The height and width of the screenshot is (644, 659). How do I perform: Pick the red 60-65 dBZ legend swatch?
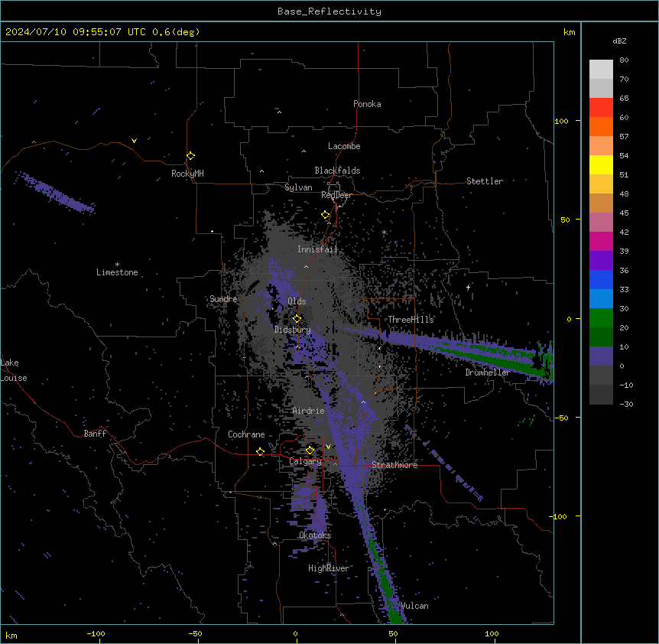click(601, 107)
